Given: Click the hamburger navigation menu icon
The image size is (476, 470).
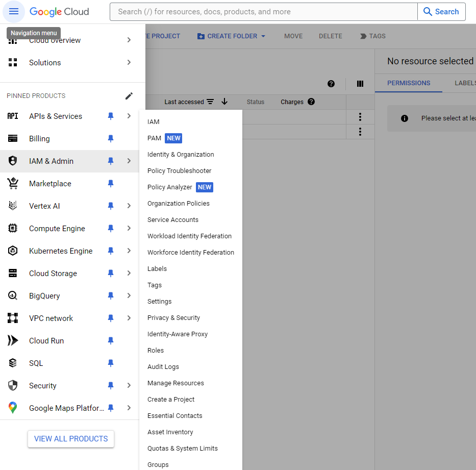Looking at the screenshot, I should [14, 12].
